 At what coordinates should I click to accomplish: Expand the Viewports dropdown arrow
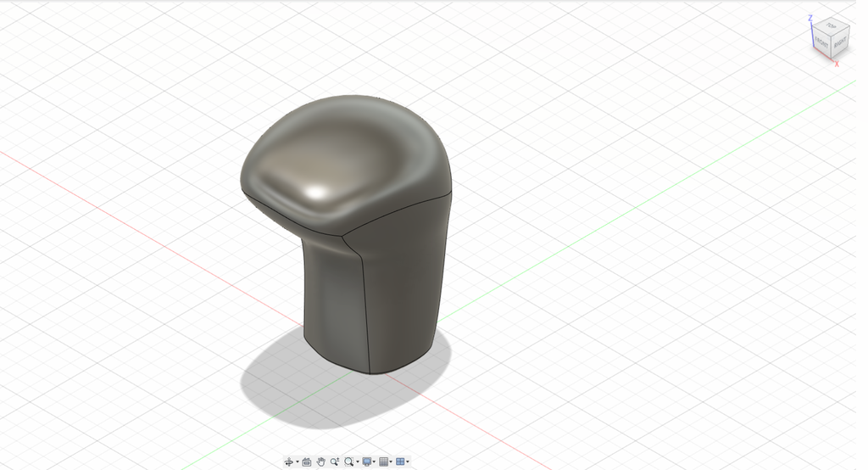(408, 462)
